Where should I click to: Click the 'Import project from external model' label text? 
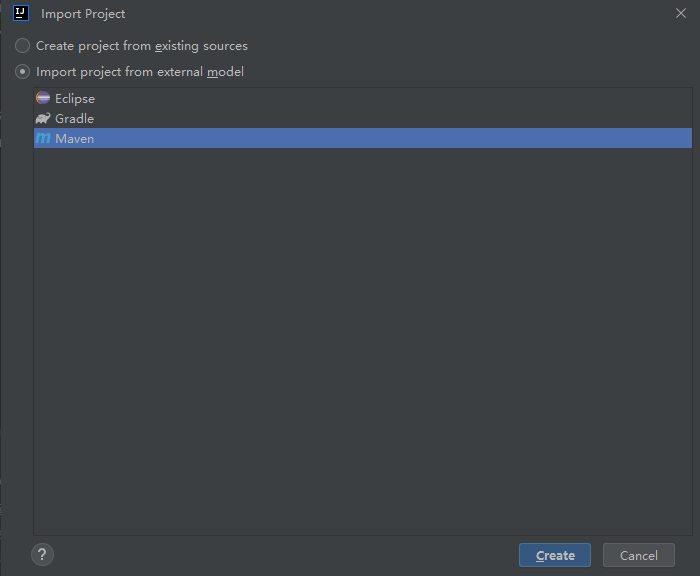[139, 72]
